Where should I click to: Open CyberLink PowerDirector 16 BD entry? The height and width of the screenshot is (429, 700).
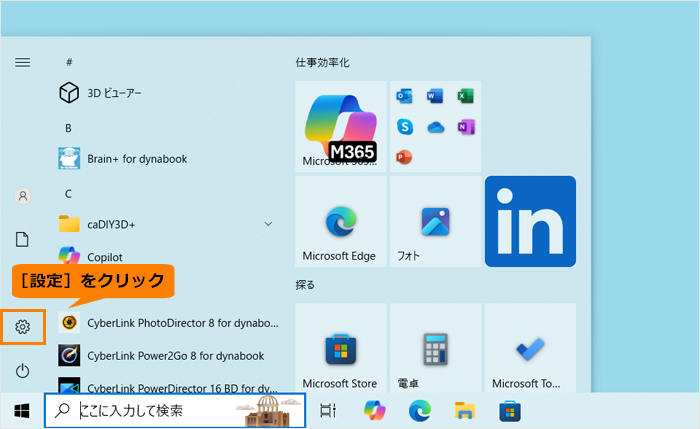point(169,387)
